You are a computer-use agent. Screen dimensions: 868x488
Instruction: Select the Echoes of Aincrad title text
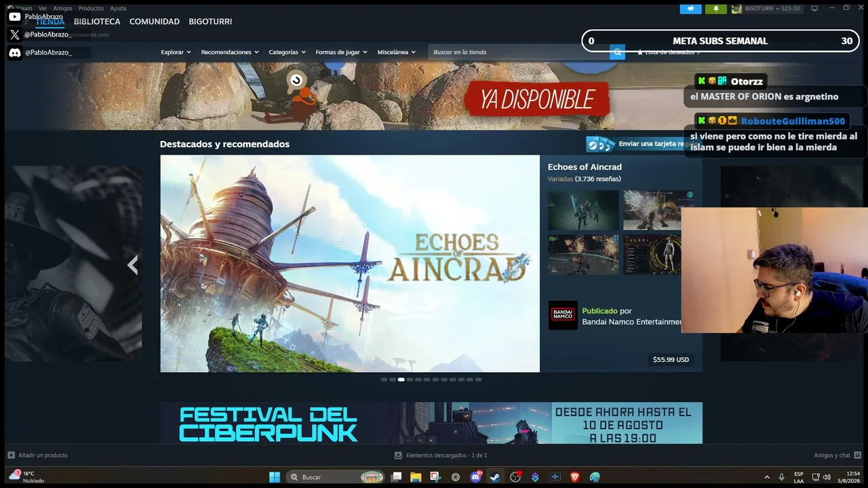(585, 167)
